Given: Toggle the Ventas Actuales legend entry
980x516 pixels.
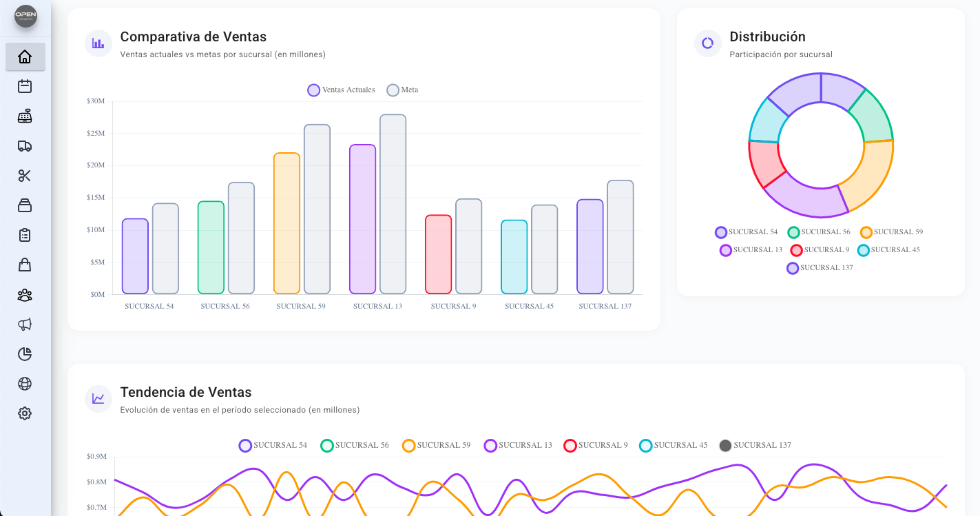Looking at the screenshot, I should click(341, 90).
